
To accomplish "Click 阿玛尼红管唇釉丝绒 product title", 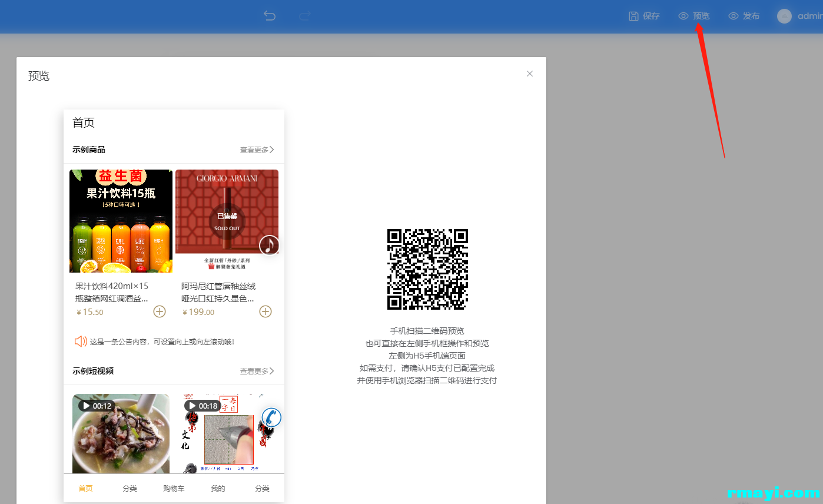I will (218, 292).
